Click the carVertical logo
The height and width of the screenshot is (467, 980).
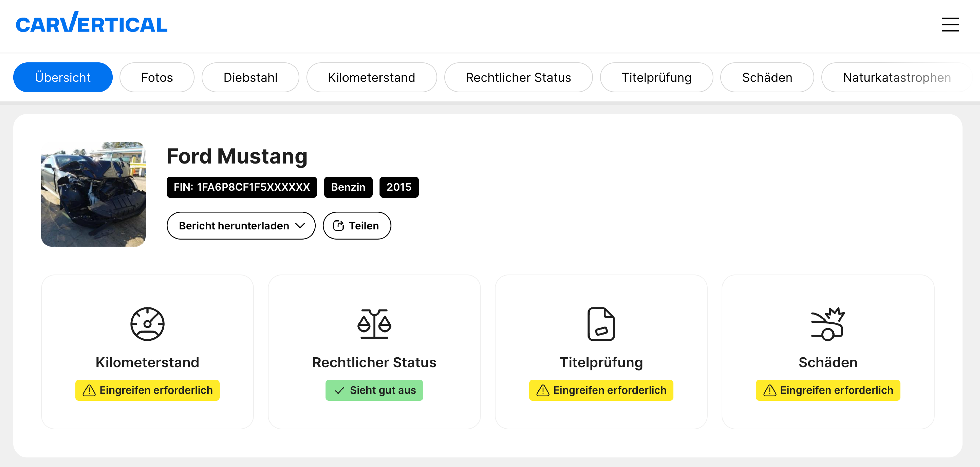(91, 22)
